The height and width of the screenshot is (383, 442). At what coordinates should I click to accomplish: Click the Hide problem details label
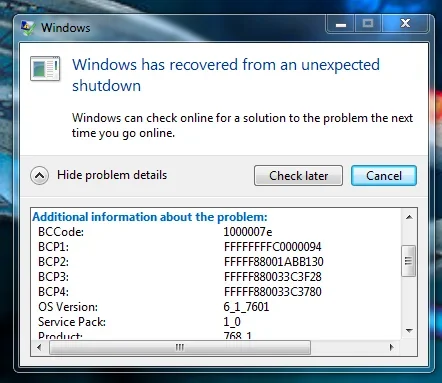pyautogui.click(x=112, y=175)
